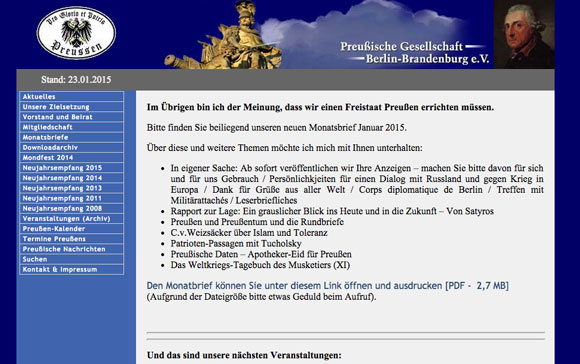Open Veranstaltungen (Archiv)
This screenshot has height=364, width=580.
click(72, 219)
